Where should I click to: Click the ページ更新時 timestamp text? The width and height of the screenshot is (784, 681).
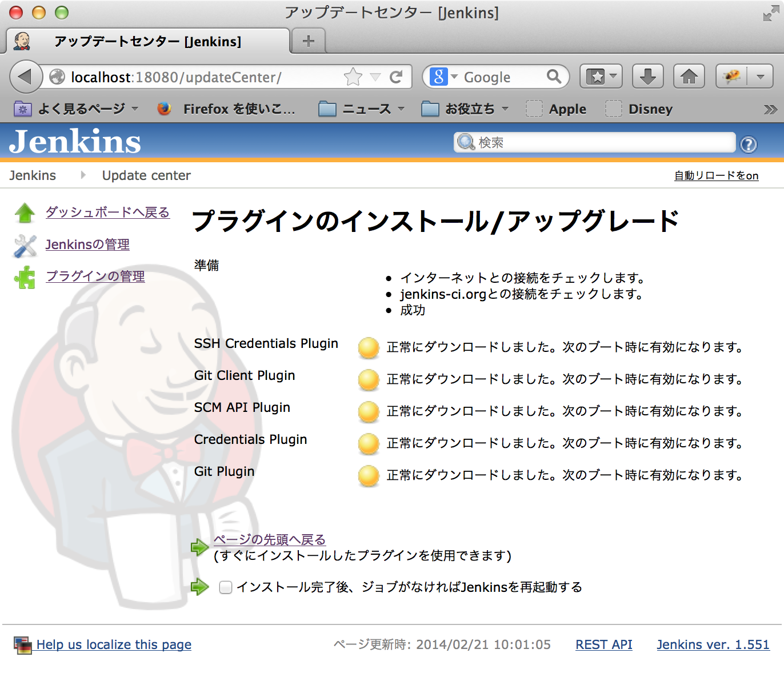pyautogui.click(x=442, y=644)
